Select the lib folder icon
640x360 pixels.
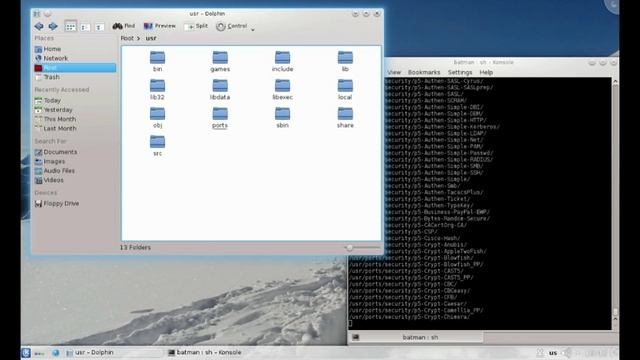click(345, 58)
